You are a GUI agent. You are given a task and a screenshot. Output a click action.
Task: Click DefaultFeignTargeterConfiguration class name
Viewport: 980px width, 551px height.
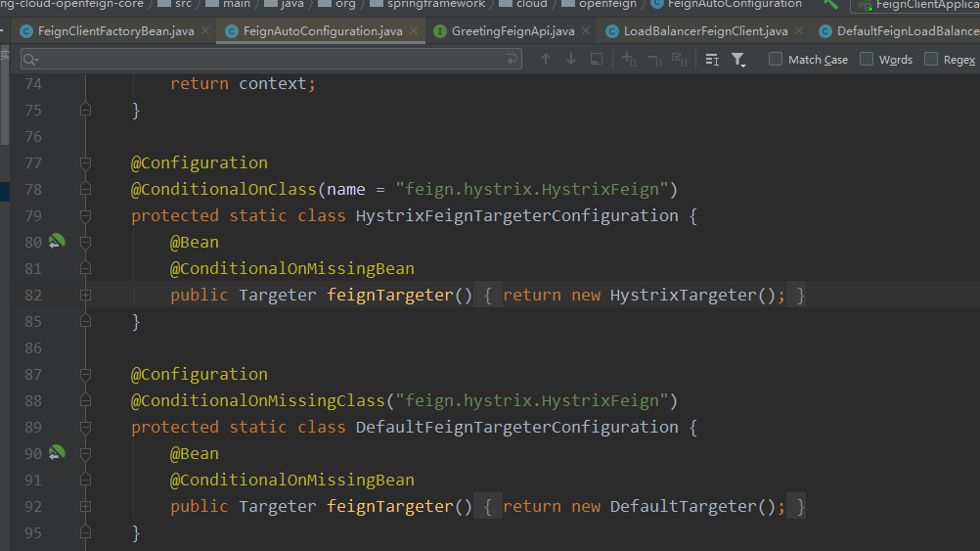click(516, 427)
